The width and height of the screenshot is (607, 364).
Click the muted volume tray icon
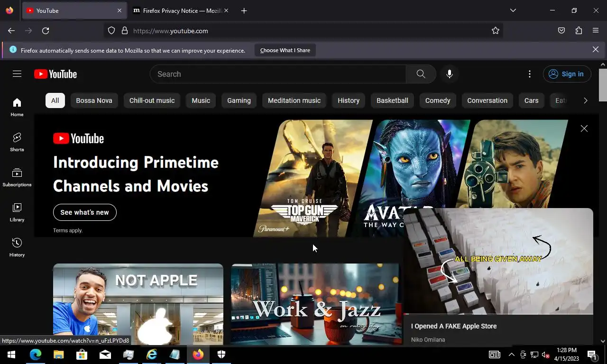[545, 355]
